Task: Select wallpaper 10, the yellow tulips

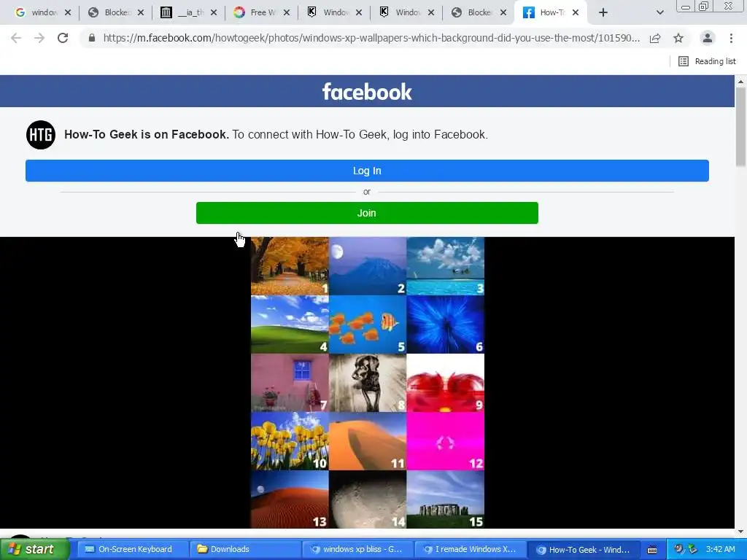Action: tap(290, 441)
